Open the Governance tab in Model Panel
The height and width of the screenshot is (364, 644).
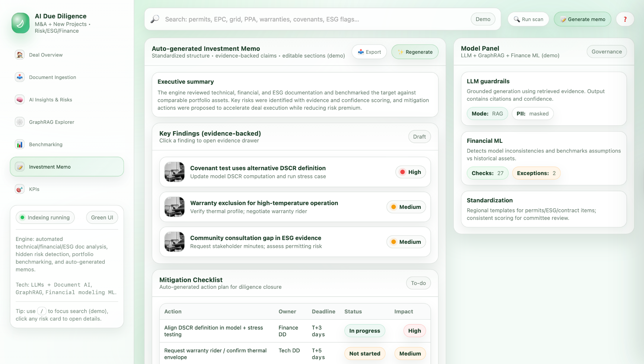(x=606, y=52)
